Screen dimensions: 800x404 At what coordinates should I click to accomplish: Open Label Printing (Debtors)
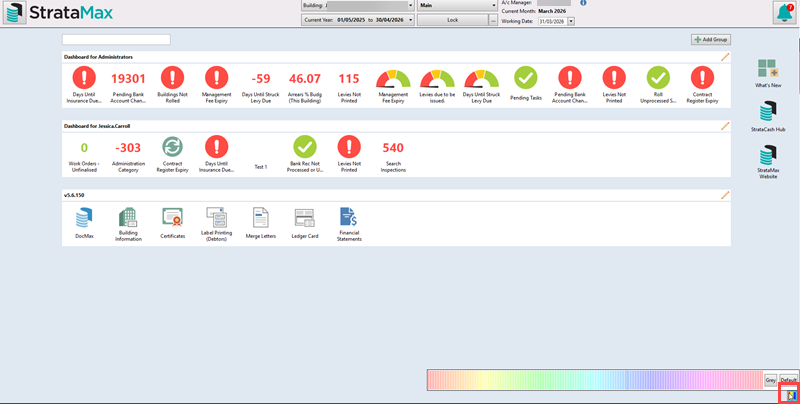216,223
